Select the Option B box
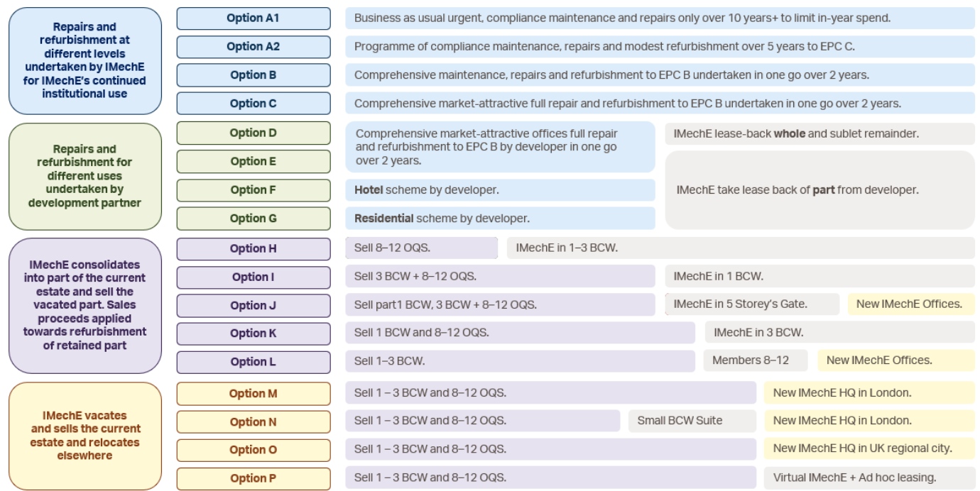980x491 pixels. click(254, 75)
